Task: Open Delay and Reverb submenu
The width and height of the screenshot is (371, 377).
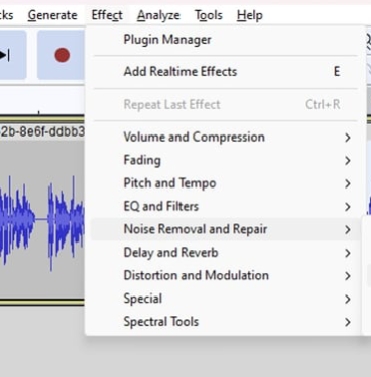Action: tap(225, 253)
